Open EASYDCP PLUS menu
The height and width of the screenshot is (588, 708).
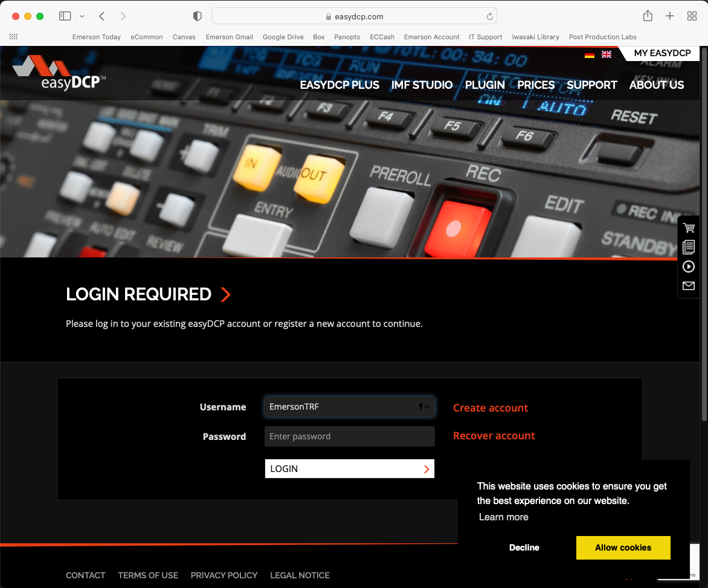pyautogui.click(x=340, y=85)
